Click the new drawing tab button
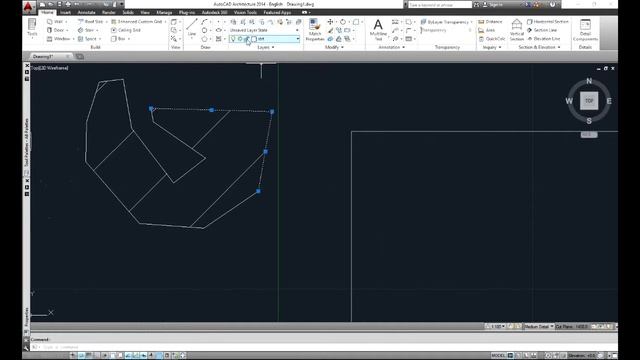Image resolution: width=640 pixels, height=360 pixels. pyautogui.click(x=80, y=56)
